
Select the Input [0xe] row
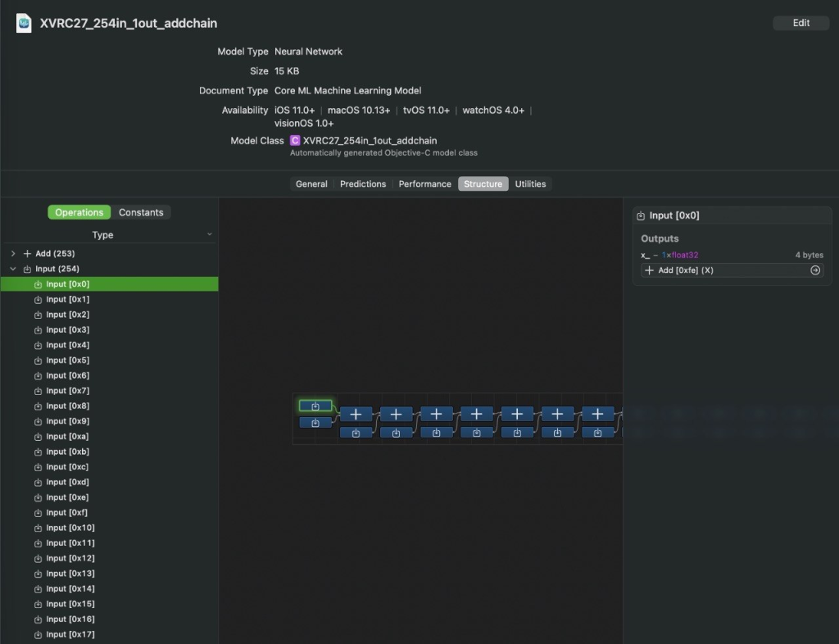click(x=109, y=497)
